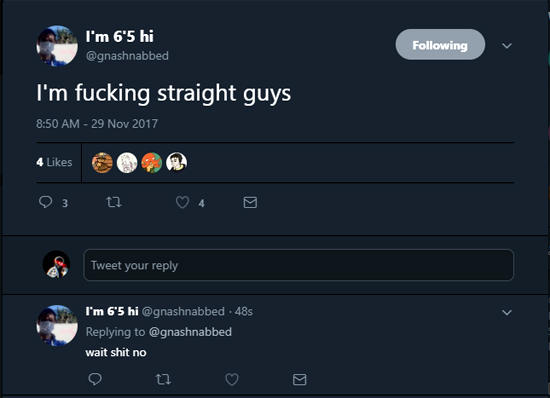Share the 'wait shit no' reply via message icon
Image resolution: width=550 pixels, height=398 pixels.
[300, 379]
